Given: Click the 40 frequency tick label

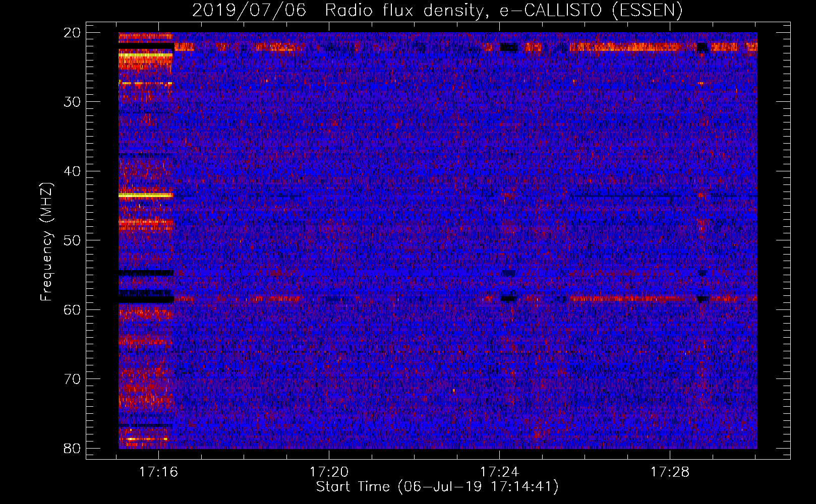Looking at the screenshot, I should pyautogui.click(x=72, y=171).
